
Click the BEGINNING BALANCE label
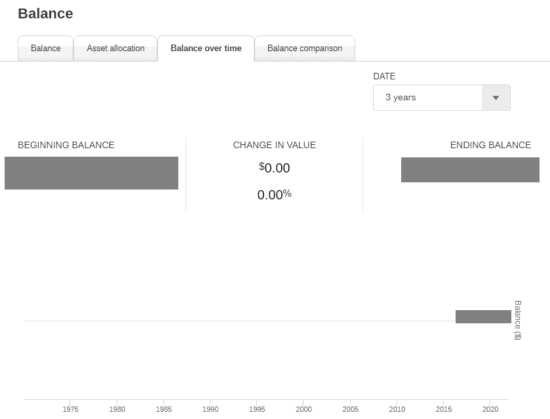tap(66, 145)
